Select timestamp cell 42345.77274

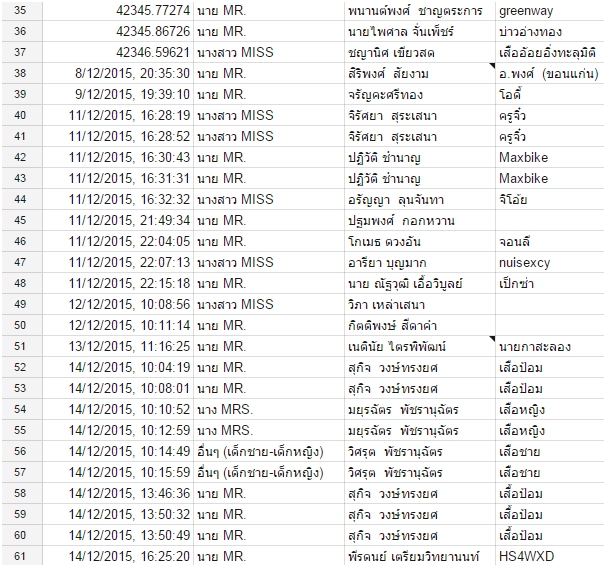tap(118, 10)
